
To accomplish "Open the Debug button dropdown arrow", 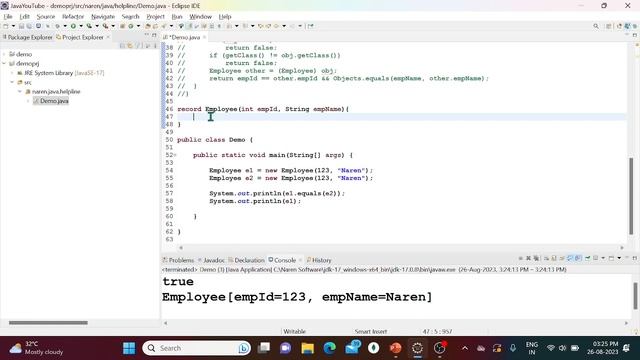I will (65, 26).
